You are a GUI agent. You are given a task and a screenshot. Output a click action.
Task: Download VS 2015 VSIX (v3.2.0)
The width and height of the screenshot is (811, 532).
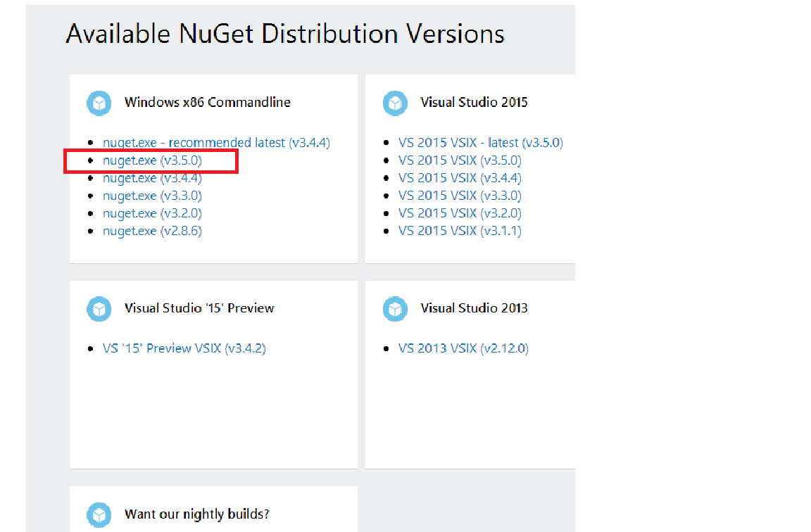(460, 213)
